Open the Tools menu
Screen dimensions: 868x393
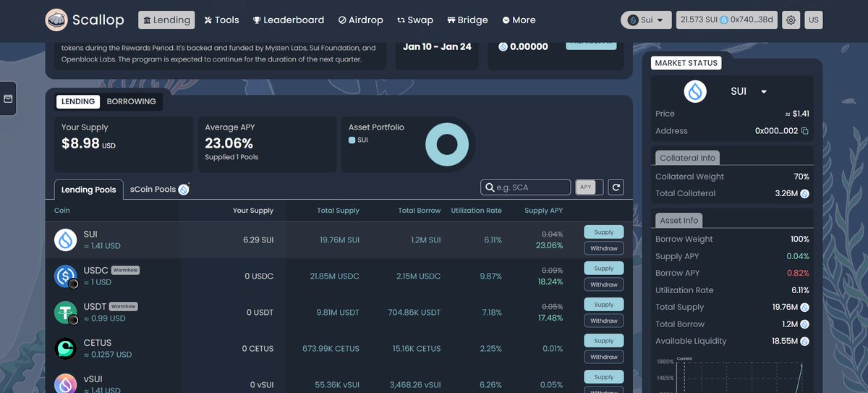point(221,20)
